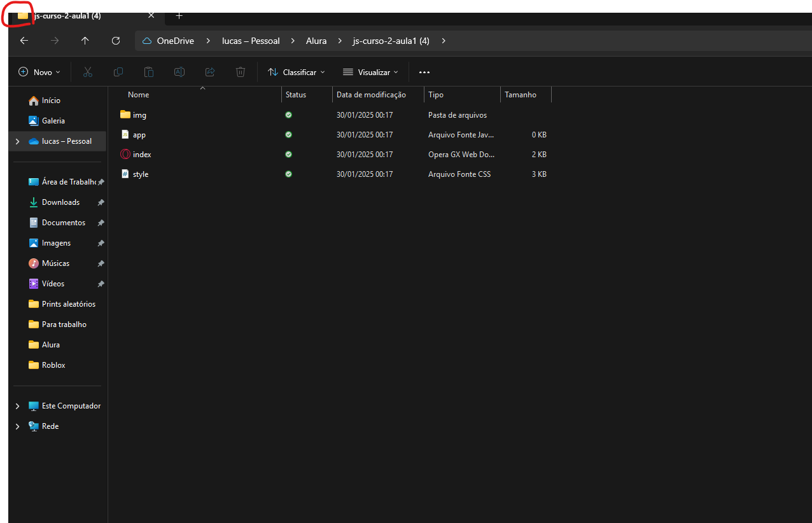Viewport: 812px width, 523px height.
Task: Click the Copy icon in the toolbar
Action: click(118, 72)
